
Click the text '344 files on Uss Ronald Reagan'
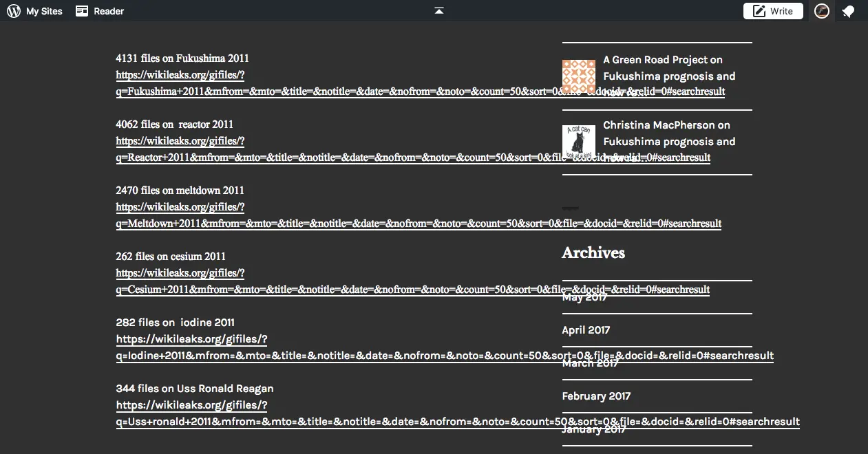coord(195,389)
